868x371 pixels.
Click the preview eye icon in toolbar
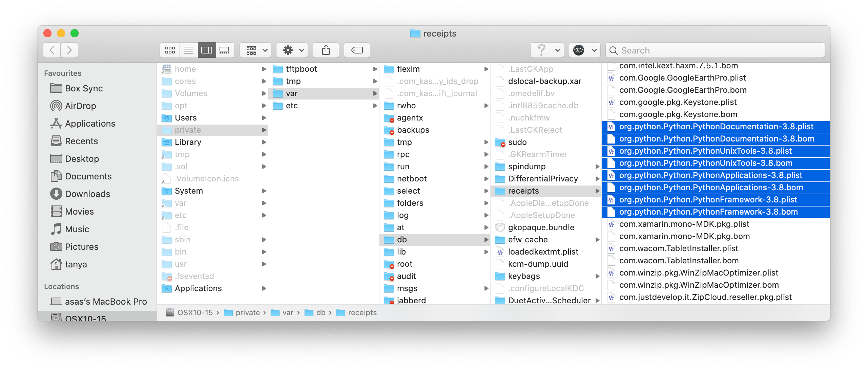[x=578, y=50]
